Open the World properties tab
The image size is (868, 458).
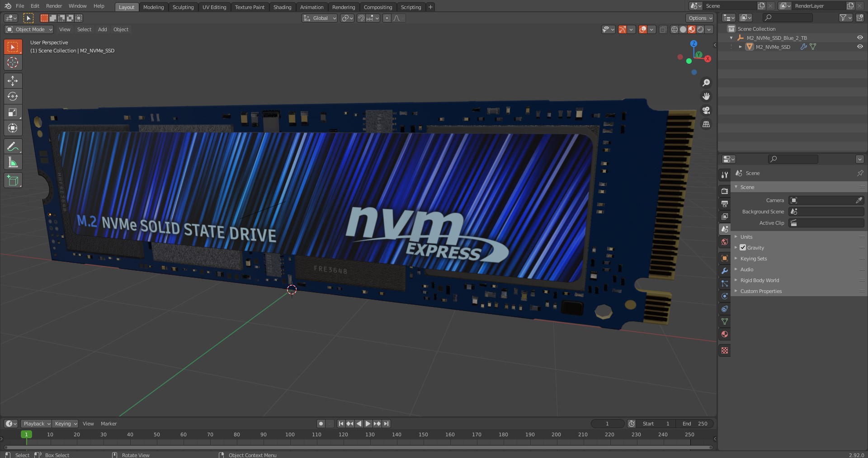(725, 242)
